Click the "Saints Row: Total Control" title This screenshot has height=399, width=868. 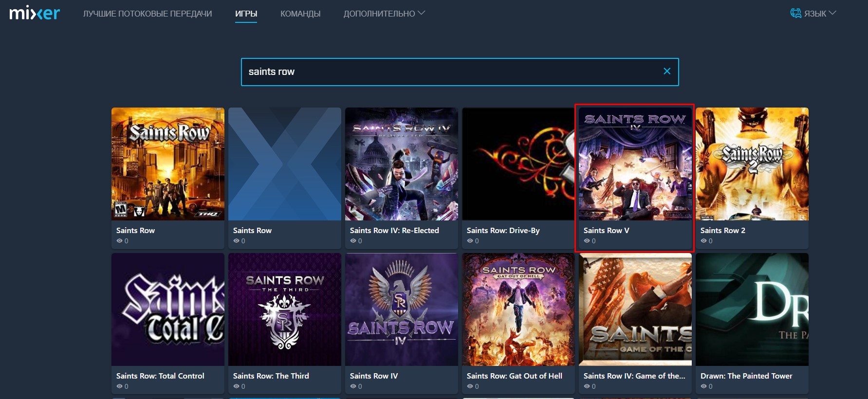(x=160, y=376)
